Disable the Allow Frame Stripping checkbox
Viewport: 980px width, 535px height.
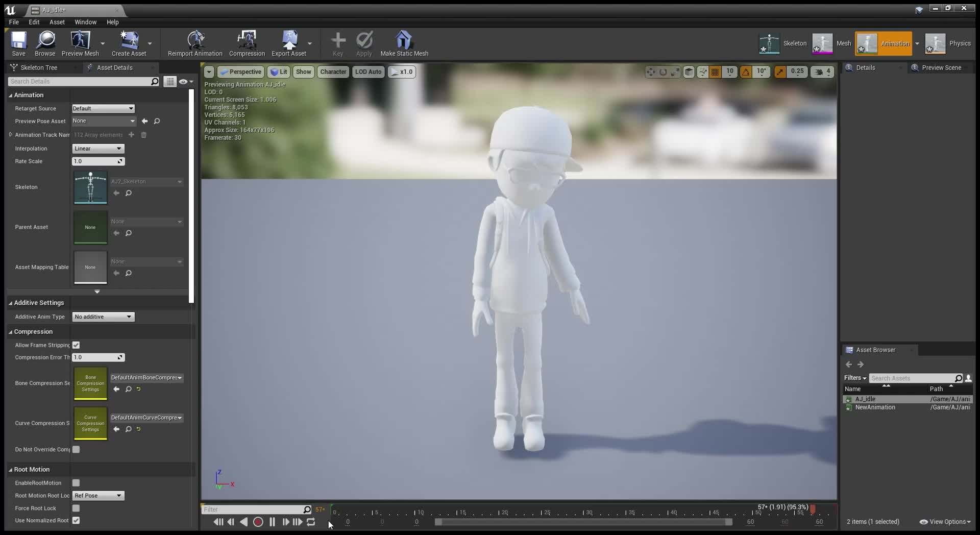[x=76, y=345]
